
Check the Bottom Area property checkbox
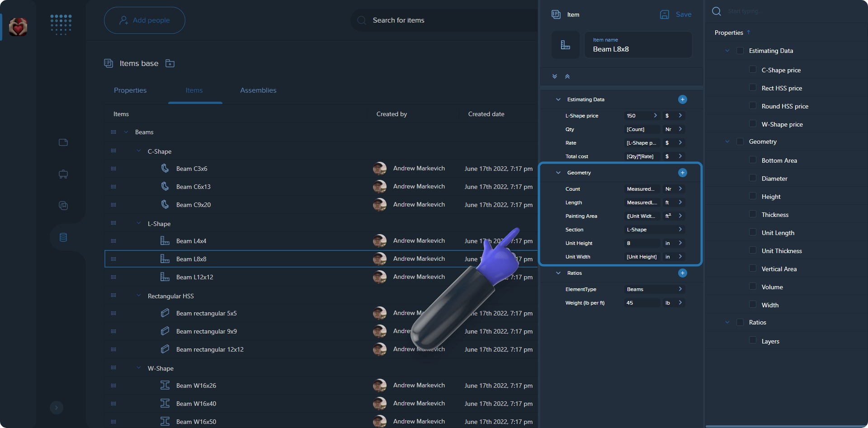pyautogui.click(x=753, y=160)
